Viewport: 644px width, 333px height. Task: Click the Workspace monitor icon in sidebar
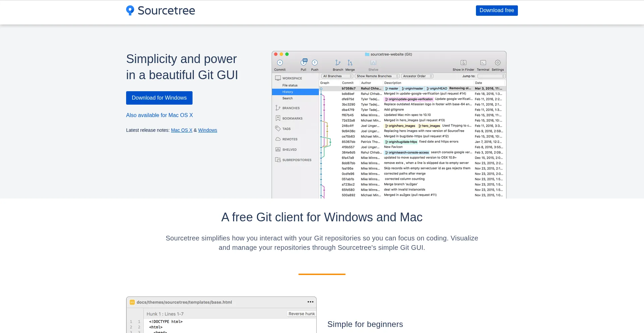[x=278, y=78]
